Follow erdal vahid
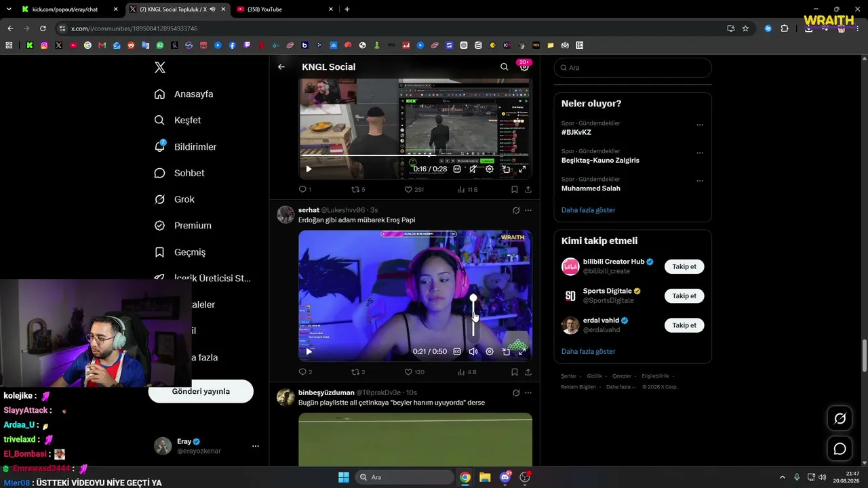 coord(684,325)
